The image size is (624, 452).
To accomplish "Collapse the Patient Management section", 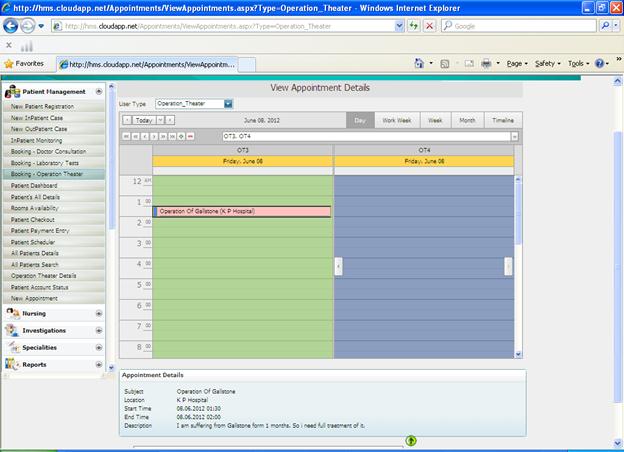I will point(98,92).
